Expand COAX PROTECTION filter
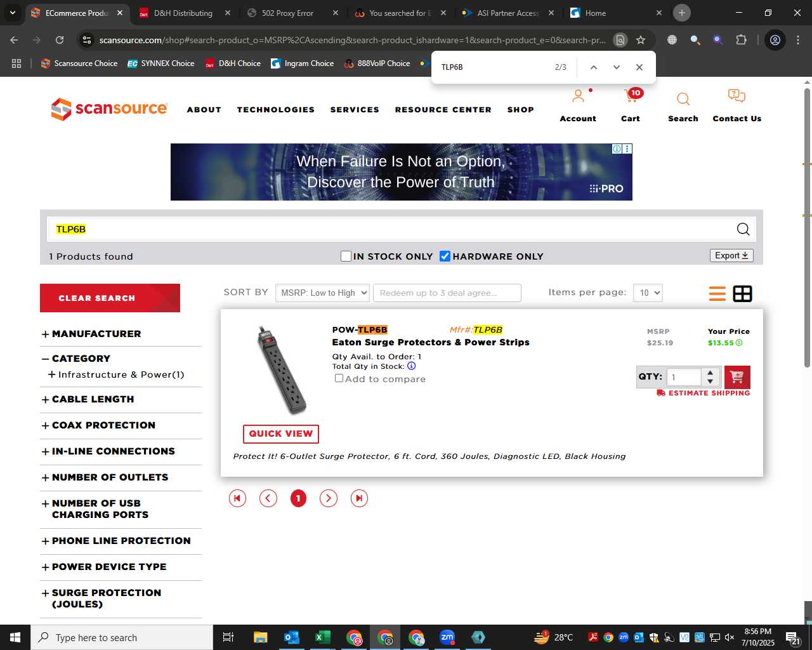This screenshot has width=812, height=650. click(x=98, y=425)
